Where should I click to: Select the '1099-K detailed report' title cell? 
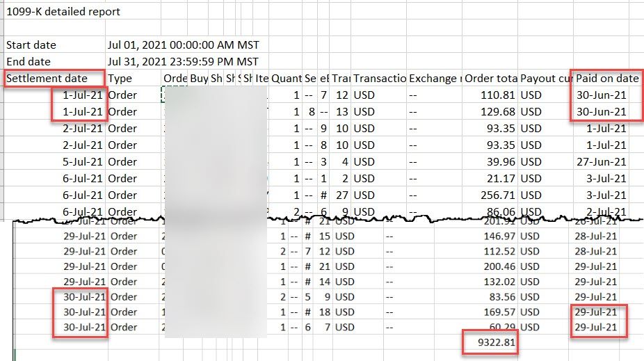[63, 12]
